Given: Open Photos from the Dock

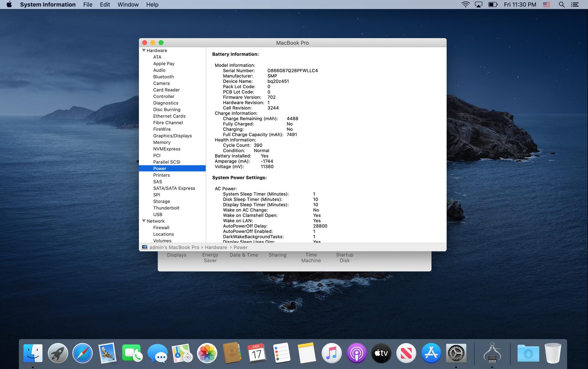Looking at the screenshot, I should point(207,353).
